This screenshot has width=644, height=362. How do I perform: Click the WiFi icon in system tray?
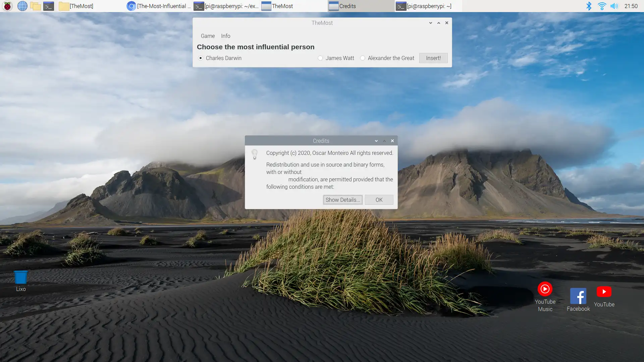pos(602,6)
